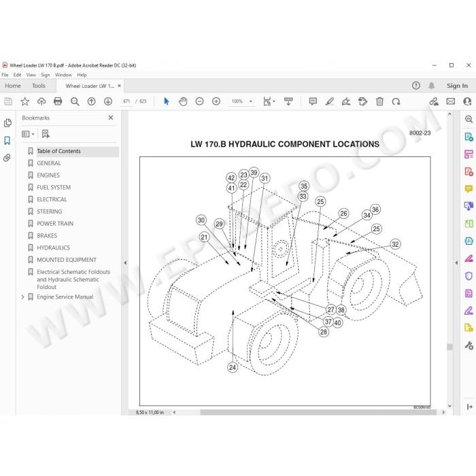Jump to FUEL SYSTEM bookmark
This screenshot has height=476, width=476.
click(x=54, y=187)
